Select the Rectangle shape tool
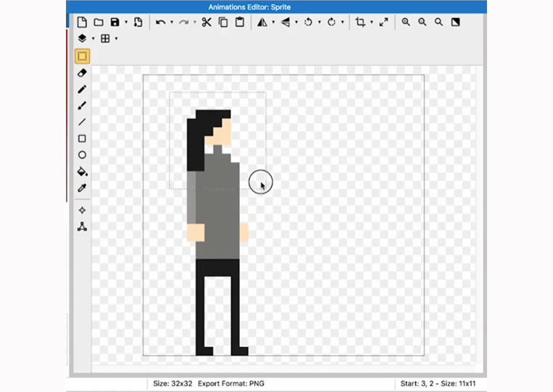 pos(82,138)
